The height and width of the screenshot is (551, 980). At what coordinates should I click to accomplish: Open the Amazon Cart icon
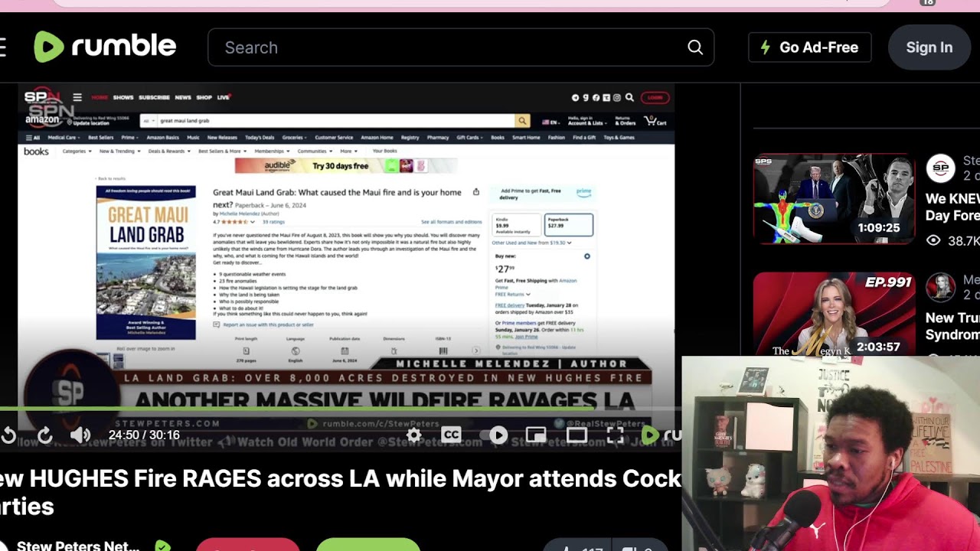coord(655,121)
